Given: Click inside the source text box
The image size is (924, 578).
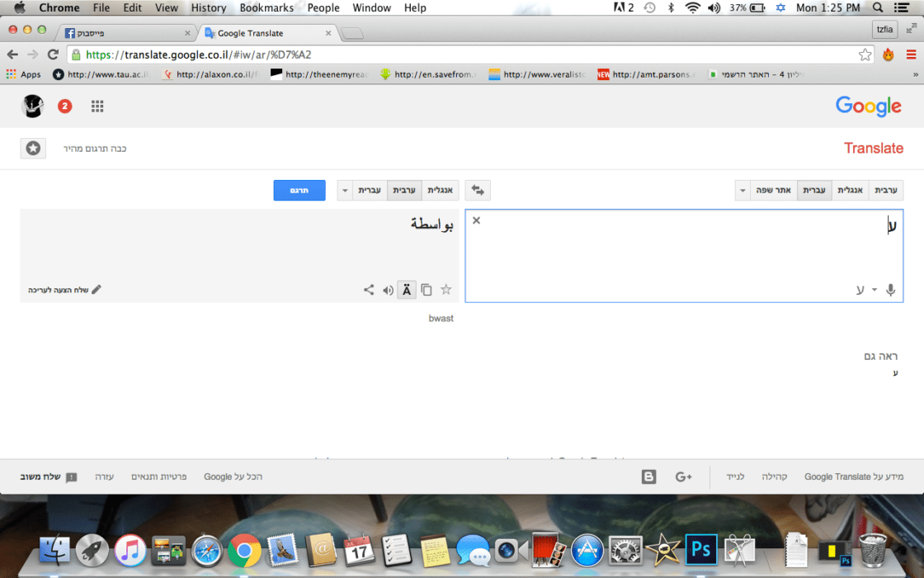Looking at the screenshot, I should coord(684,255).
